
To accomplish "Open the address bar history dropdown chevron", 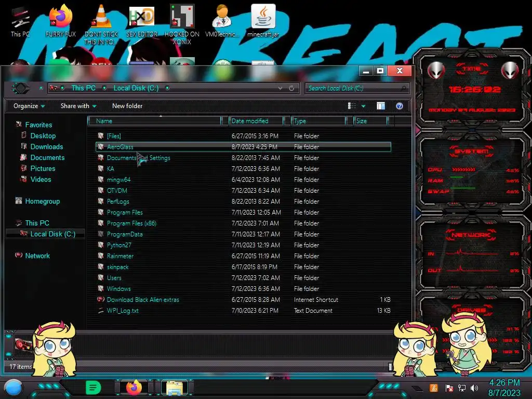I will pyautogui.click(x=280, y=88).
